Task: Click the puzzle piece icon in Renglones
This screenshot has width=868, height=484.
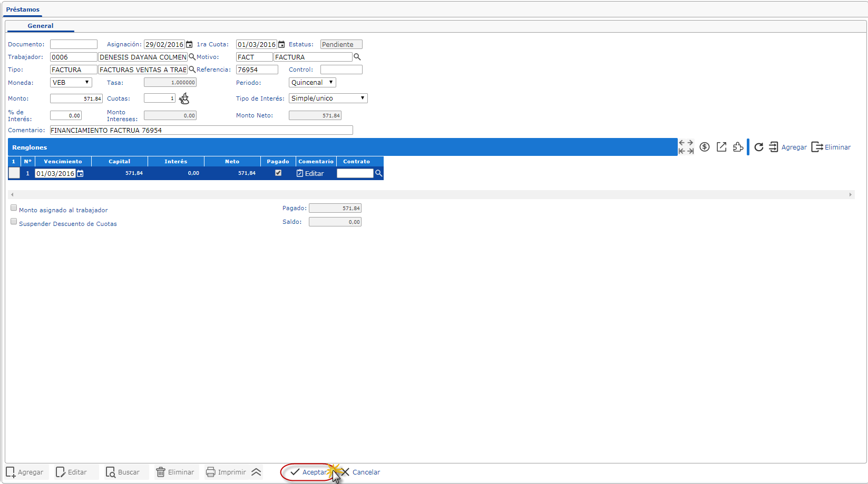Action: click(738, 147)
